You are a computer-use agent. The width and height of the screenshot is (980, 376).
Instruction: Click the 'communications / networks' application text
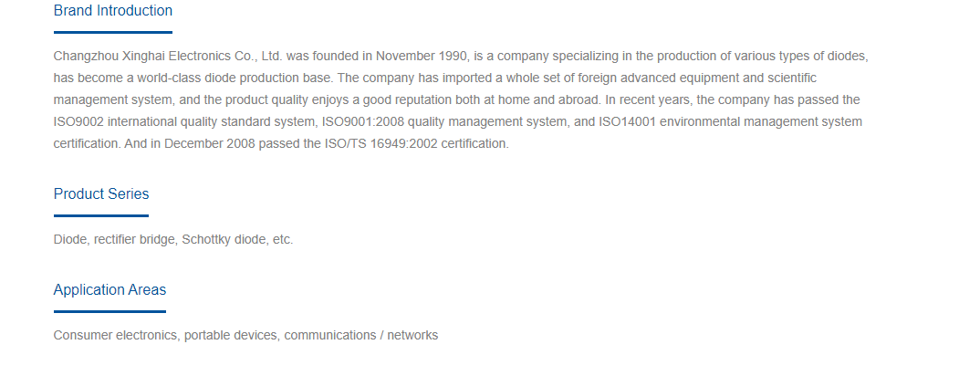tap(361, 336)
